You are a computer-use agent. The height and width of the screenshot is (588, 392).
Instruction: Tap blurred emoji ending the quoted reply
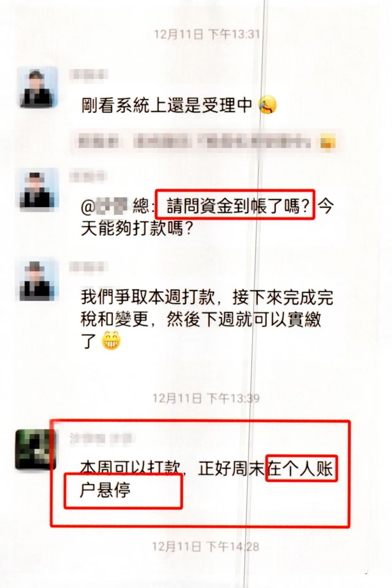coord(327,142)
